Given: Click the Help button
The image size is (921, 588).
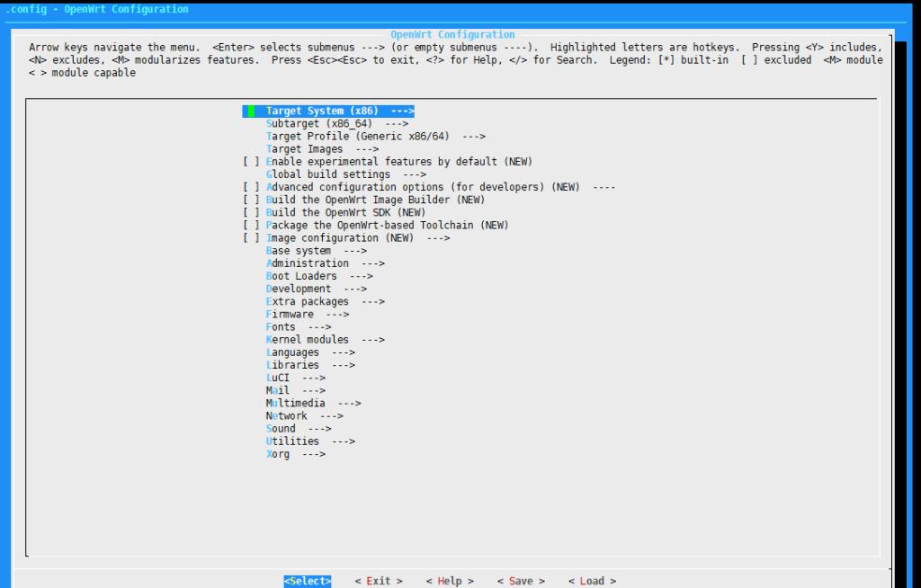Looking at the screenshot, I should (x=450, y=581).
